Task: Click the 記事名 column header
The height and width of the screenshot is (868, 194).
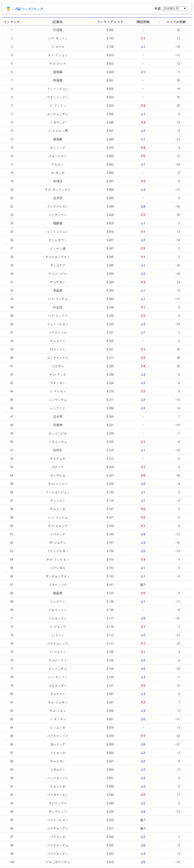Action: (58, 22)
